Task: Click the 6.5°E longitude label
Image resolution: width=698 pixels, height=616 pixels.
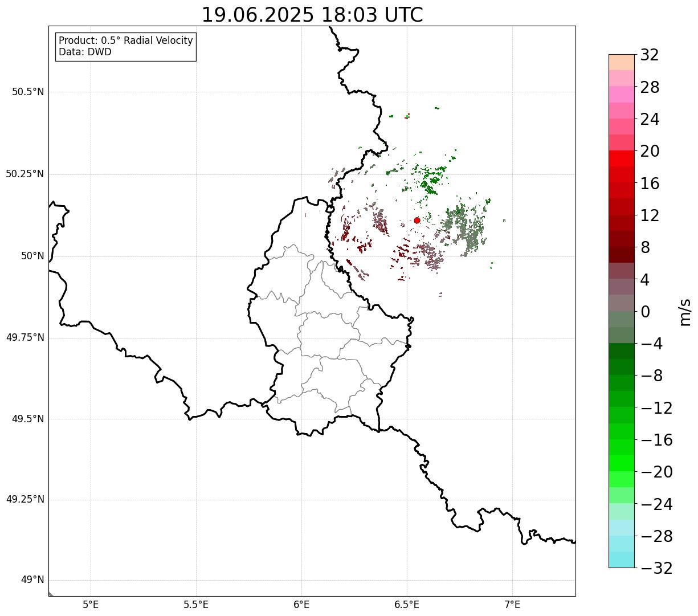Action: point(407,605)
